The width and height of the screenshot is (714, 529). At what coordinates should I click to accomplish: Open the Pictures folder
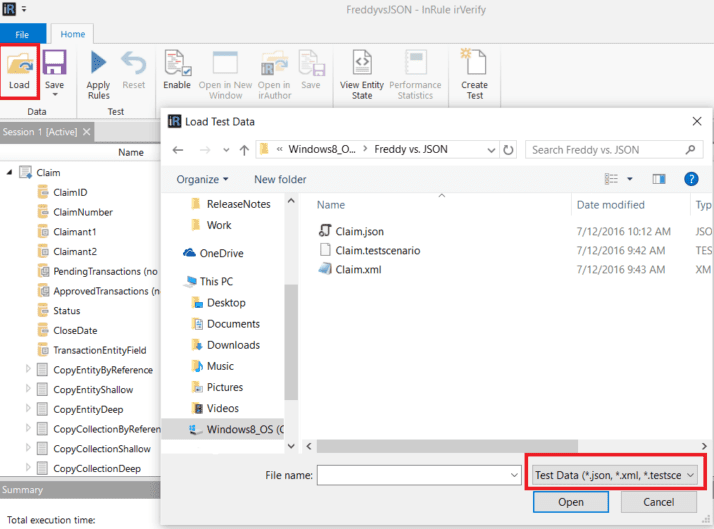(218, 387)
